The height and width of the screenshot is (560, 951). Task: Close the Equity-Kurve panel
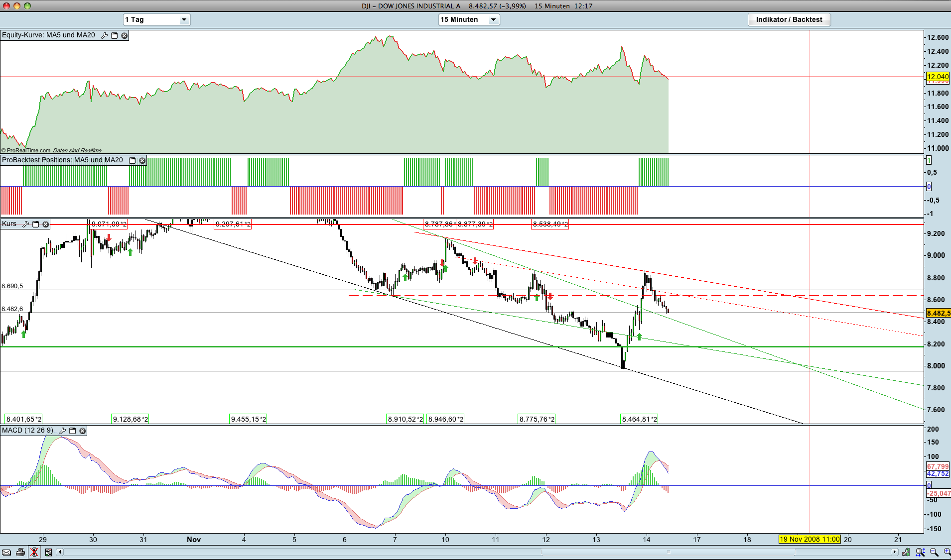(125, 35)
